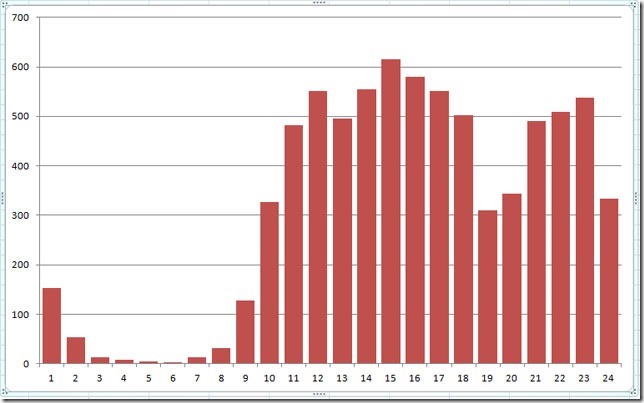Image resolution: width=644 pixels, height=403 pixels.
Task: Click the 0 label on the vertical axis
Action: [x=30, y=364]
